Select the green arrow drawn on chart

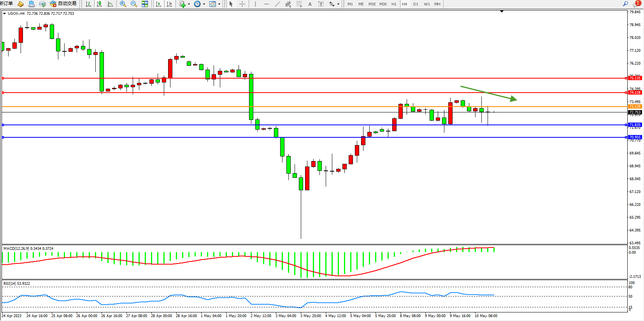click(488, 93)
